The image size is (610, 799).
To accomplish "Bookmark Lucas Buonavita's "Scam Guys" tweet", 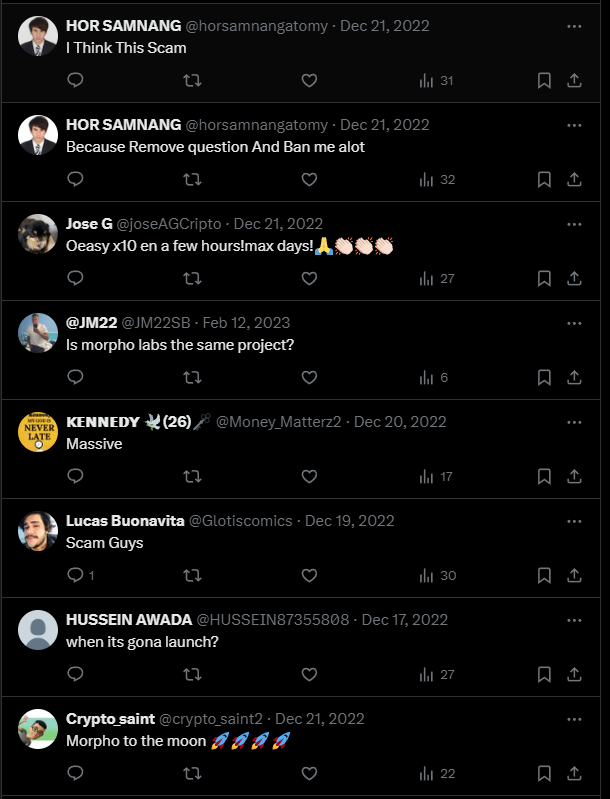I will (544, 575).
